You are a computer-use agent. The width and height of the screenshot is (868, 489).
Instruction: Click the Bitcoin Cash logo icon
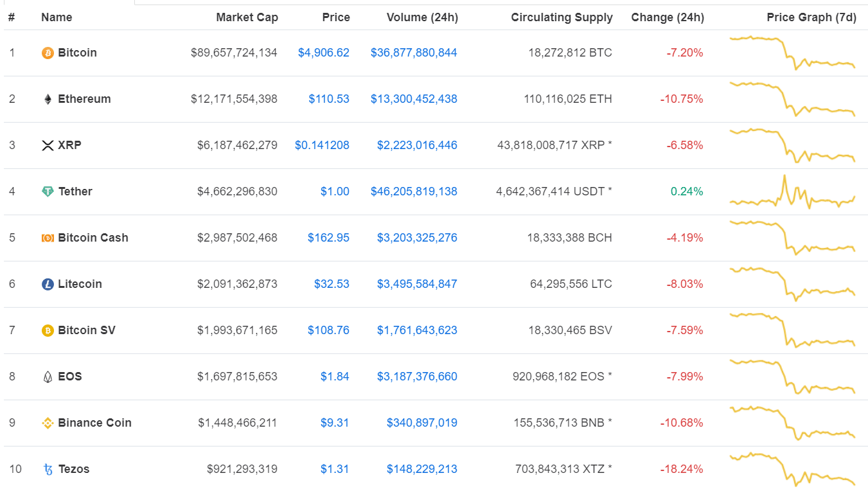click(48, 238)
